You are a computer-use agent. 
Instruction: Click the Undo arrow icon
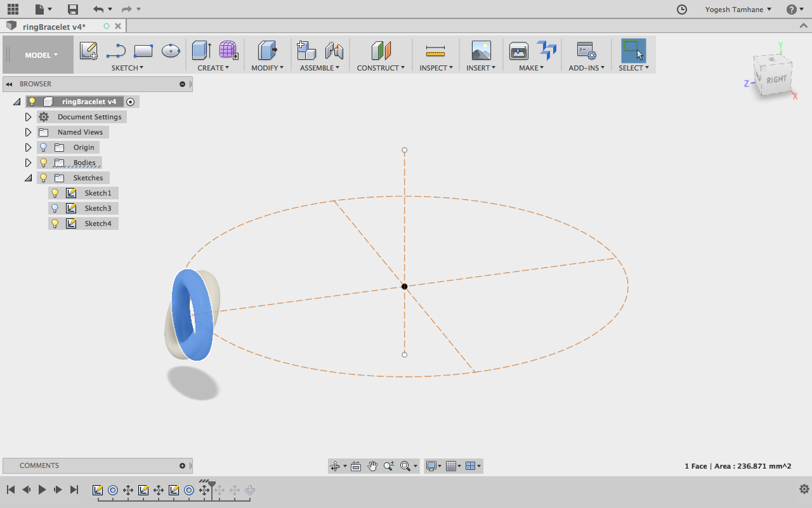click(98, 9)
